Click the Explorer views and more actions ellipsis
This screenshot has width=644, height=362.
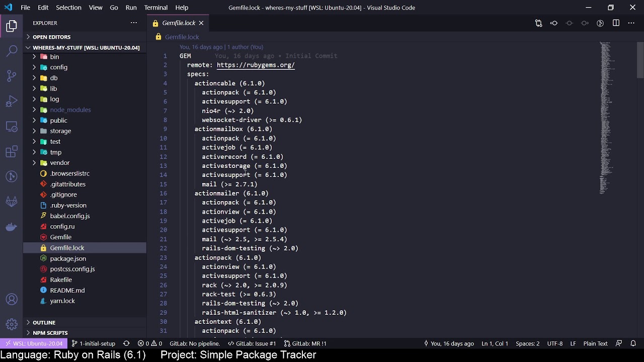pos(133,23)
